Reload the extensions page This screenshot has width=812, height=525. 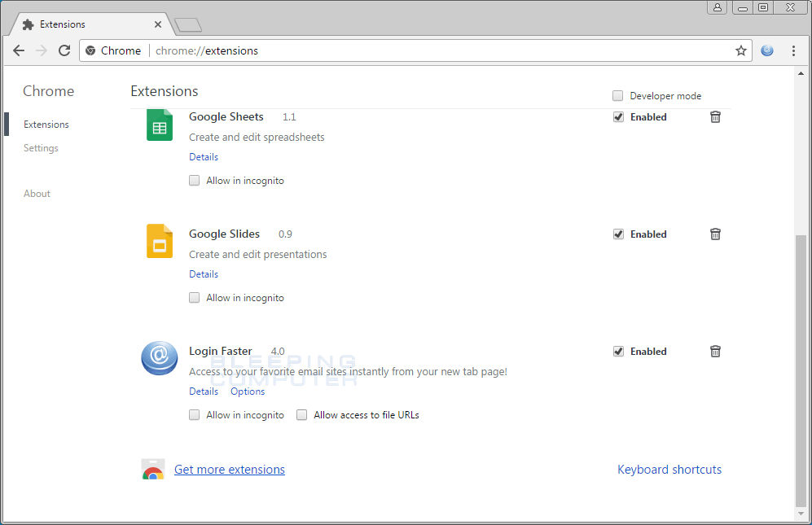64,50
